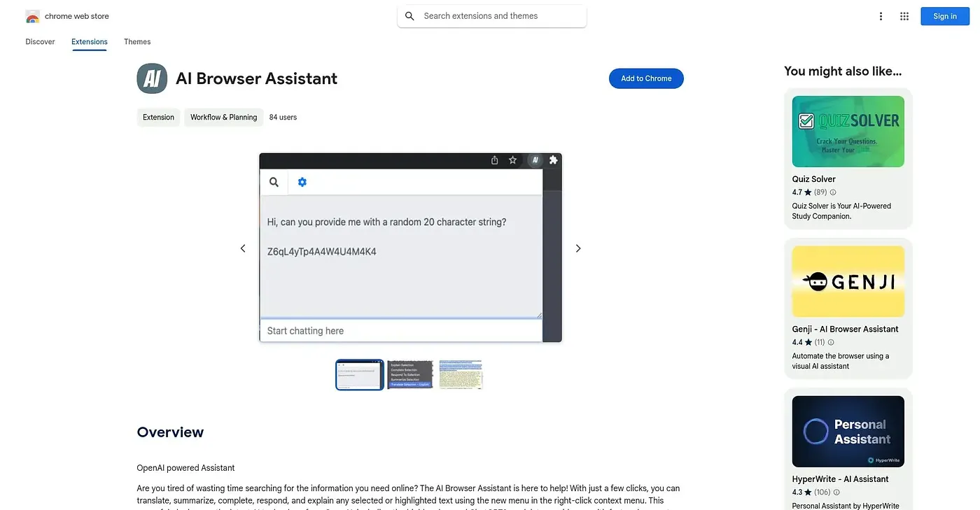Click the Chrome Web Store logo
Image resolution: width=980 pixels, height=510 pixels.
[x=33, y=16]
